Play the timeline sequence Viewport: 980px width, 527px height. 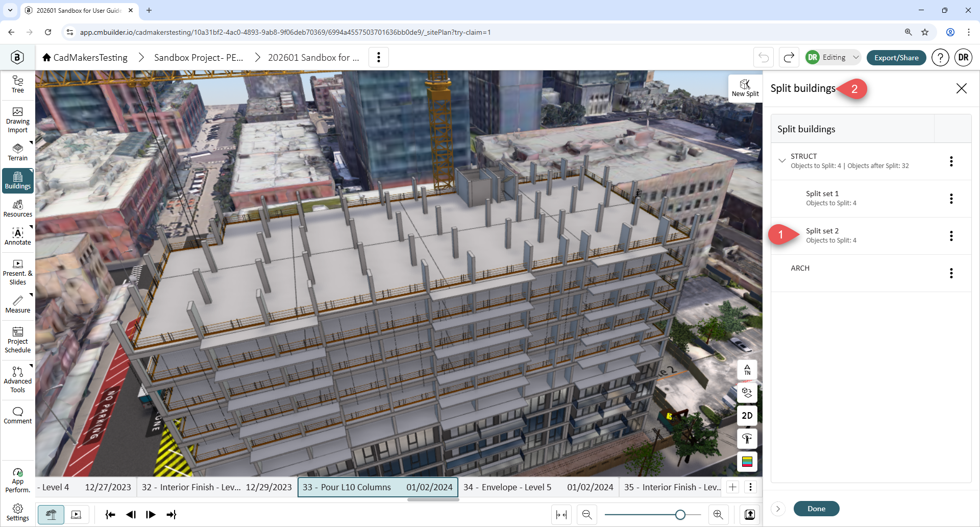tap(151, 514)
